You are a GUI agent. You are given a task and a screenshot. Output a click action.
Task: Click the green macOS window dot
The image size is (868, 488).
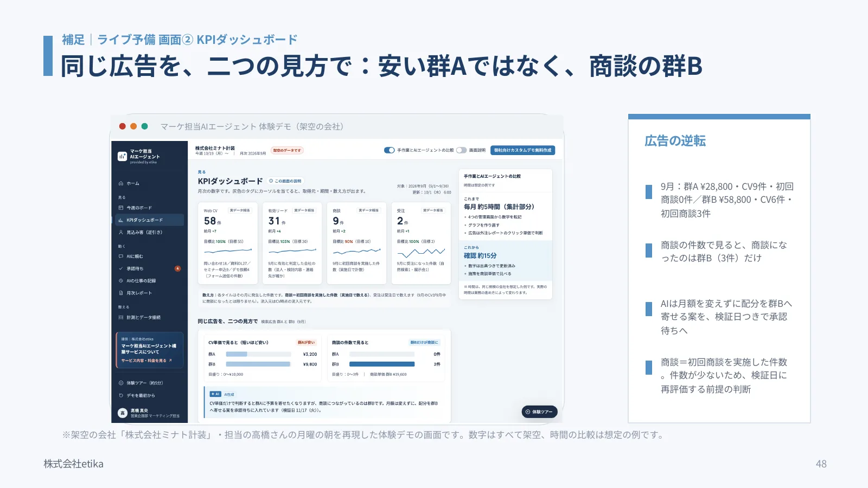(145, 126)
